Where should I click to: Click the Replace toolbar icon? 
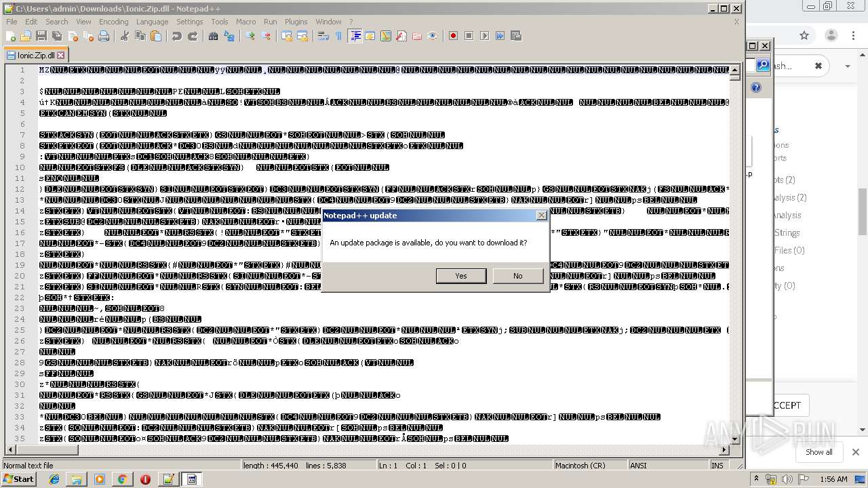229,36
